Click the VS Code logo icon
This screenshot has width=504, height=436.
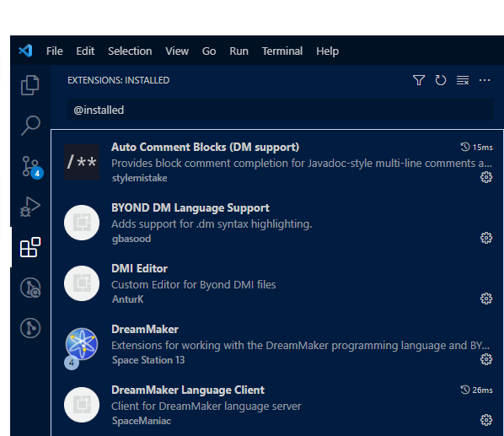(x=25, y=51)
